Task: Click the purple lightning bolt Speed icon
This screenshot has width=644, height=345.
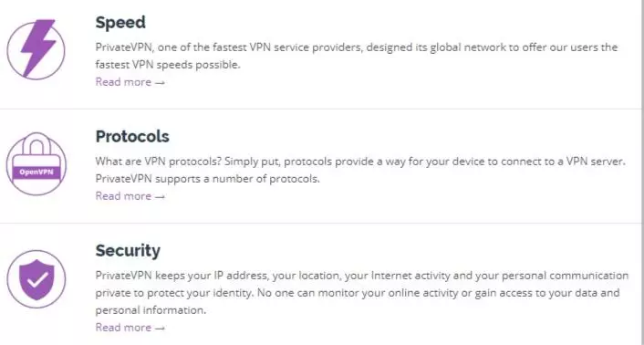Action: click(36, 49)
